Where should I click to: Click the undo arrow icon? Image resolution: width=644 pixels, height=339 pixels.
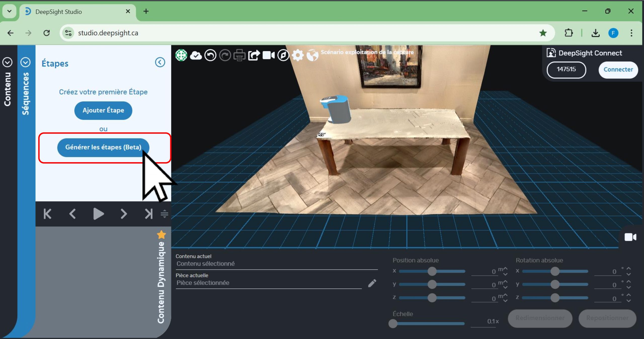210,55
